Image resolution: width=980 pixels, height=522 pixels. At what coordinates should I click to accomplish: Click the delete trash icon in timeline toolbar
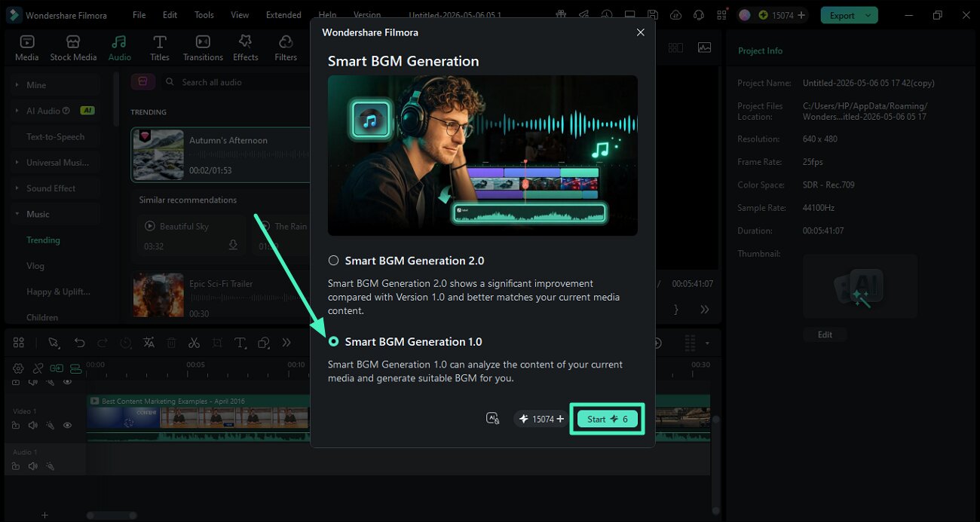click(171, 343)
